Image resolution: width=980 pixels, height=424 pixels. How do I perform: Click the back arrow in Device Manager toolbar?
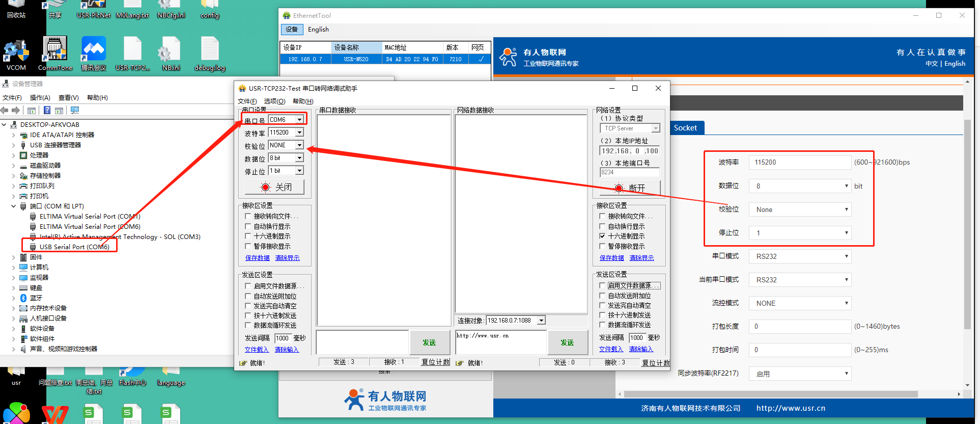tap(5, 111)
